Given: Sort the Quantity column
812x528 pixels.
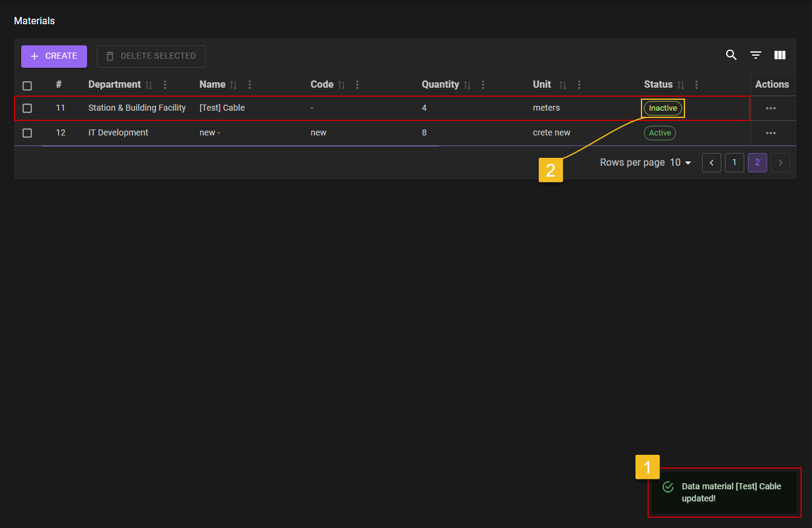Looking at the screenshot, I should pyautogui.click(x=467, y=85).
